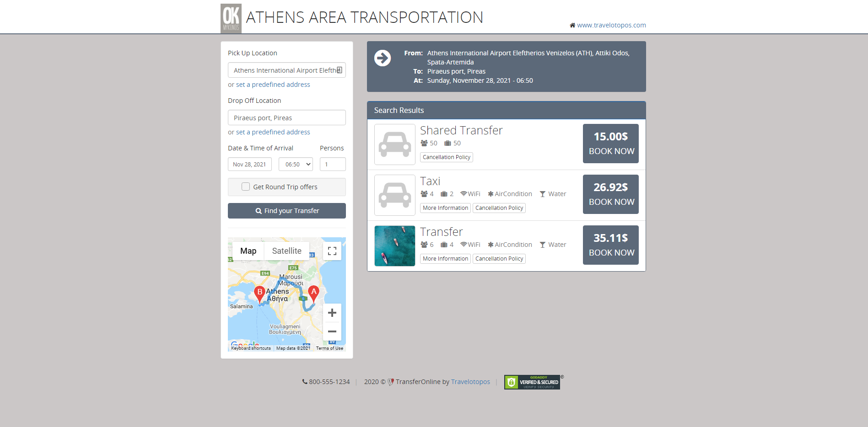Screen dimensions: 868x427
Task: Book the Taxi for 26.92$
Action: coord(610,194)
